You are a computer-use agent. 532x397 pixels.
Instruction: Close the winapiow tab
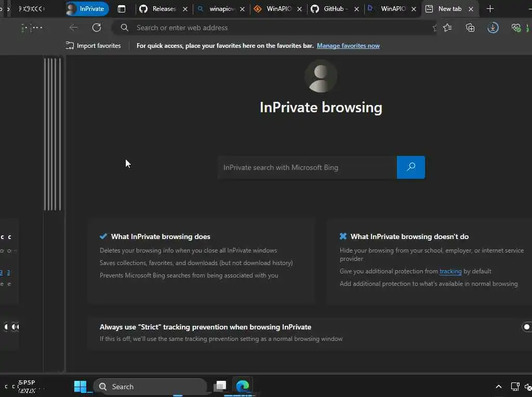tap(242, 9)
